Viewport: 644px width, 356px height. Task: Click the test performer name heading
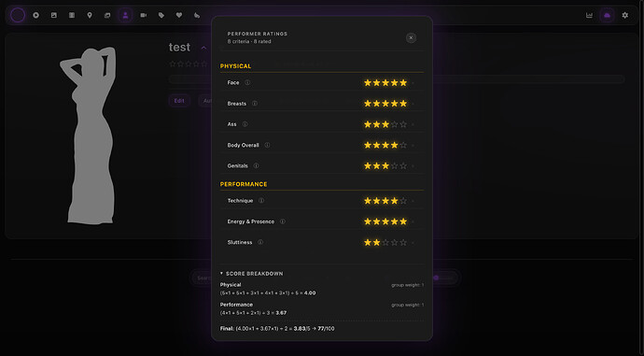179,48
